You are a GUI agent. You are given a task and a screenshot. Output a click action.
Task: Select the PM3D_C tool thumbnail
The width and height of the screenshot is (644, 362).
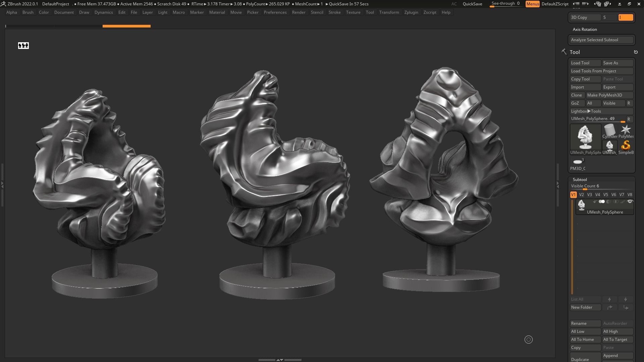click(578, 164)
